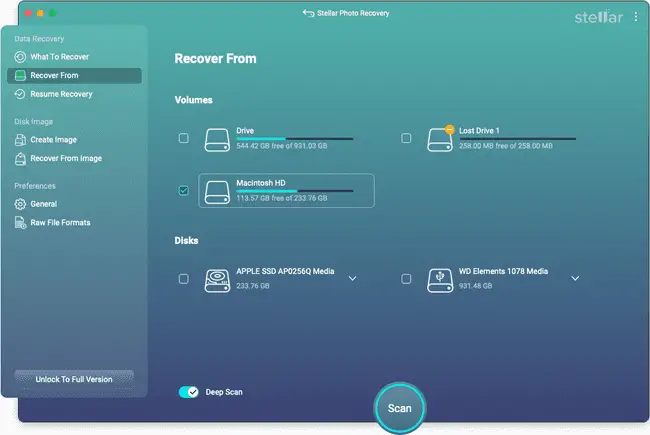Click the Macintosh HD volume name
This screenshot has width=650, height=435.
pyautogui.click(x=261, y=183)
